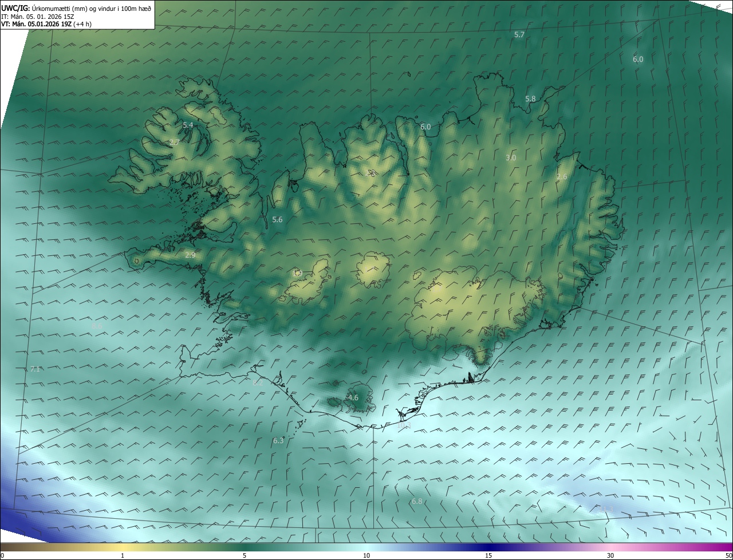Click the 5.8 value label on the map
The image size is (733, 560).
pos(530,99)
